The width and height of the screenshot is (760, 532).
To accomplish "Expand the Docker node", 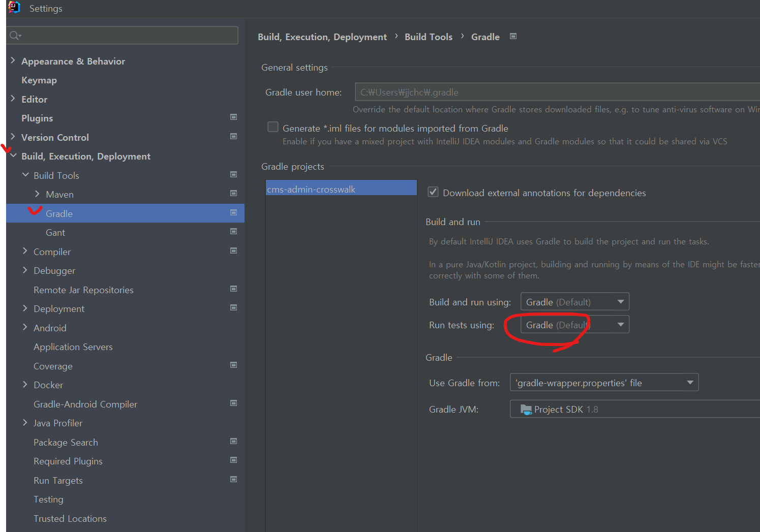I will click(x=25, y=384).
